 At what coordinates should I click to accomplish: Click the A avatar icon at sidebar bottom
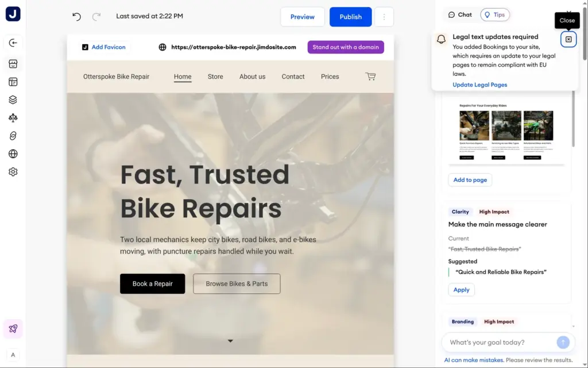pyautogui.click(x=13, y=355)
